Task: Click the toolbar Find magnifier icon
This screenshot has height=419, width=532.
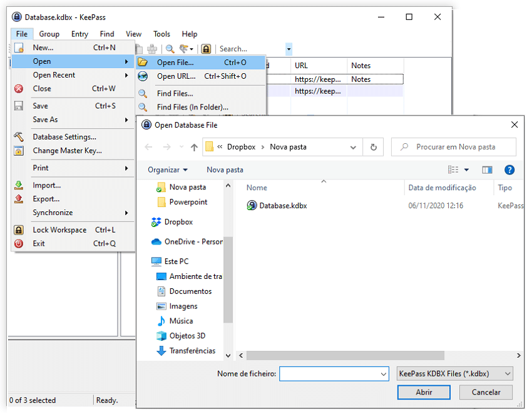Action: tap(170, 49)
